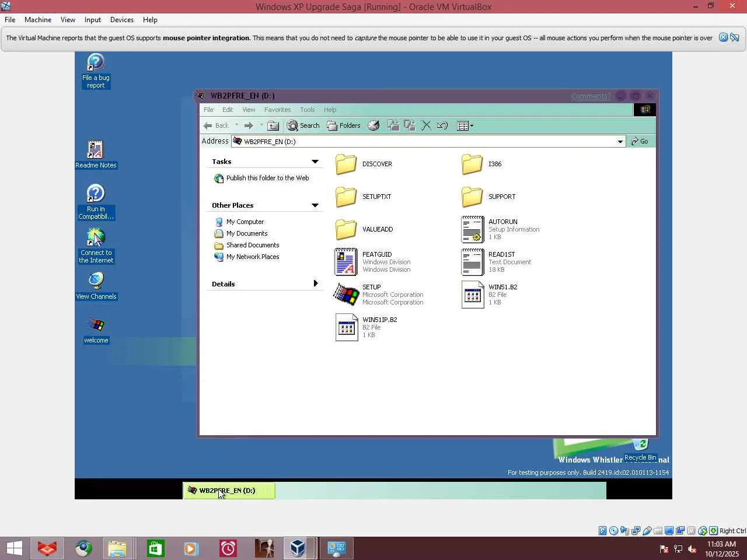Click the Go button

[640, 141]
